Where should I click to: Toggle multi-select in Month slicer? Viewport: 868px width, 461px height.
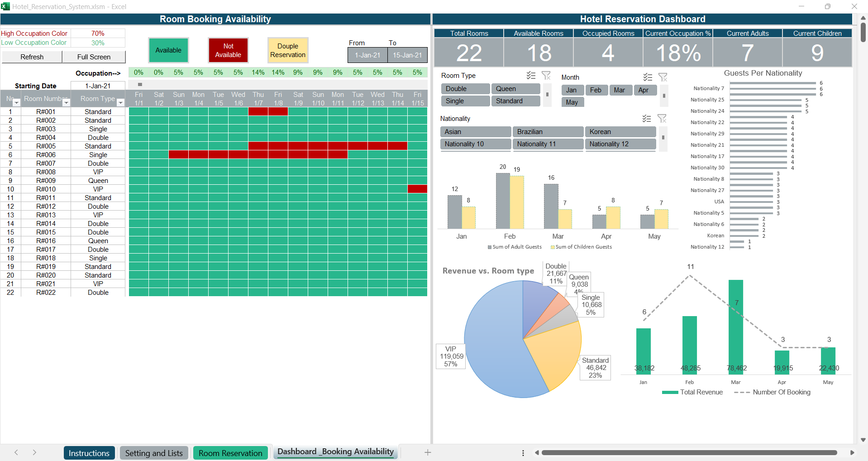coord(648,77)
